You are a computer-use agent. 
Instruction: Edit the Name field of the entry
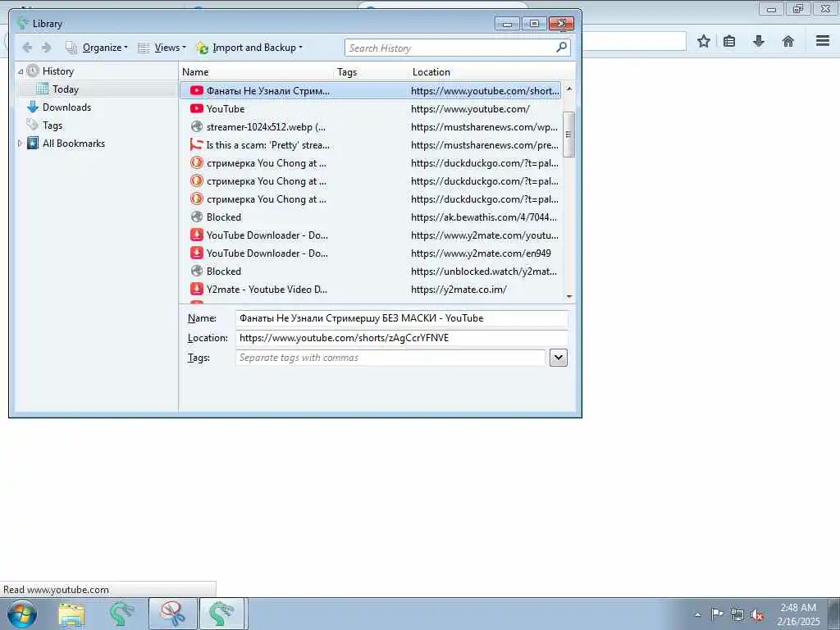click(402, 318)
